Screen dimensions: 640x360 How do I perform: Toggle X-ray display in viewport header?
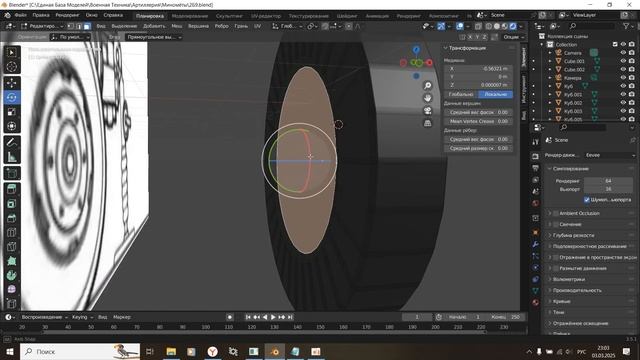pos(478,26)
